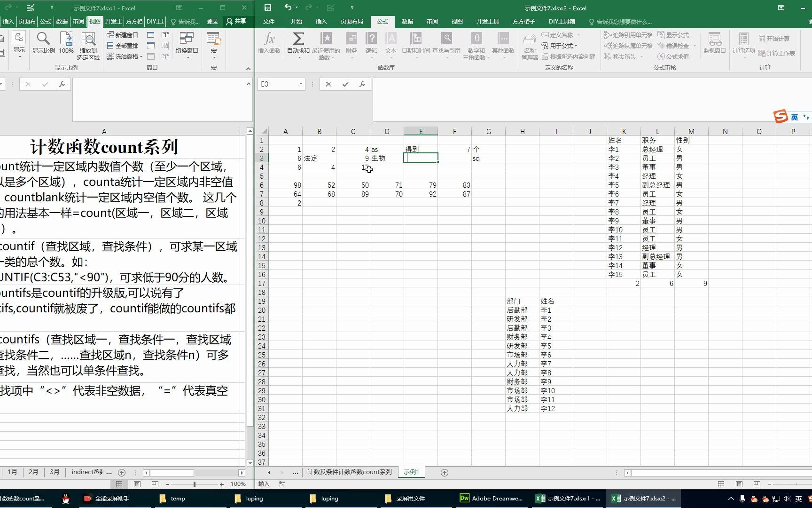Open the Customize Quick Access Toolbar dropdown

(352, 8)
